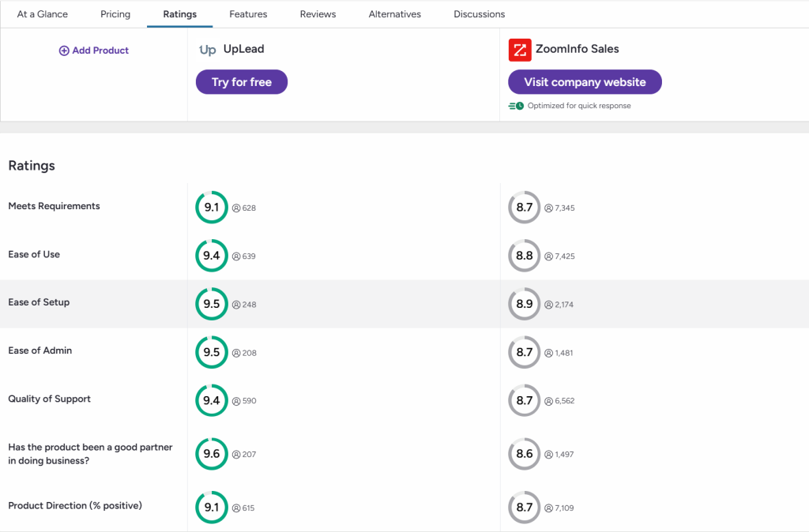Click the UpLead product name

(243, 49)
